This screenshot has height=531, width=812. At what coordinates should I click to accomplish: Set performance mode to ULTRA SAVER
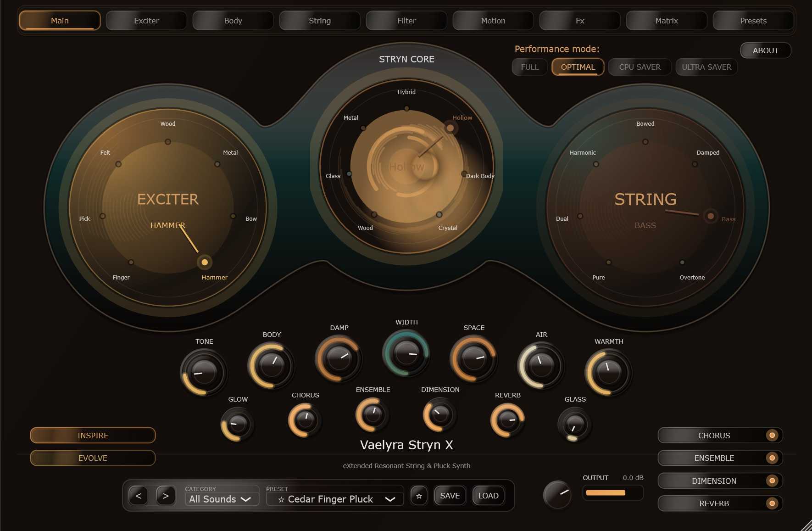(706, 67)
